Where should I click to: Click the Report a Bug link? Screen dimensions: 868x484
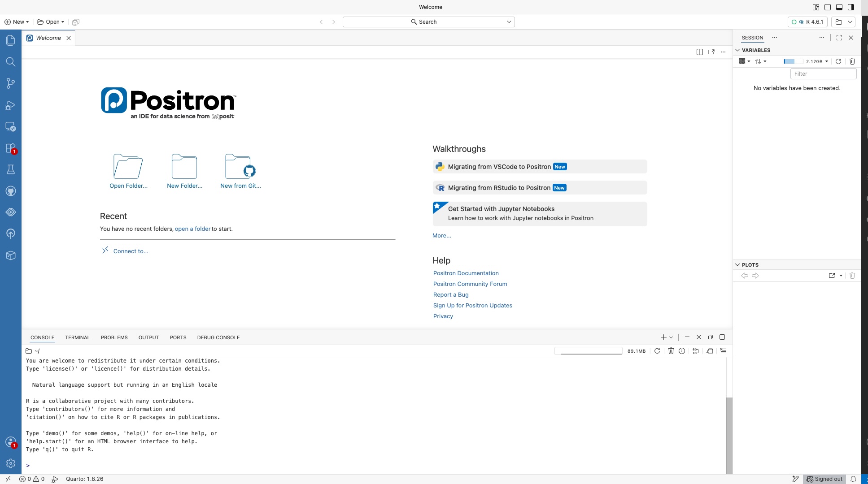[451, 294]
